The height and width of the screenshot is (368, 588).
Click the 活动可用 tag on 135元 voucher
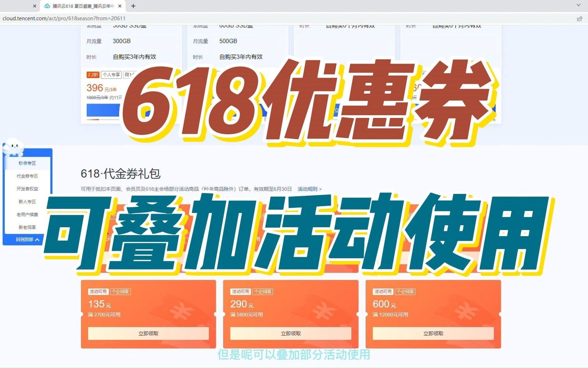98,292
